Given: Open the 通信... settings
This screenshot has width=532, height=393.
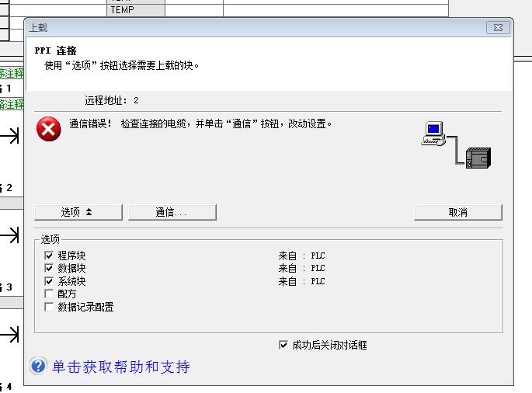Looking at the screenshot, I should tap(172, 212).
